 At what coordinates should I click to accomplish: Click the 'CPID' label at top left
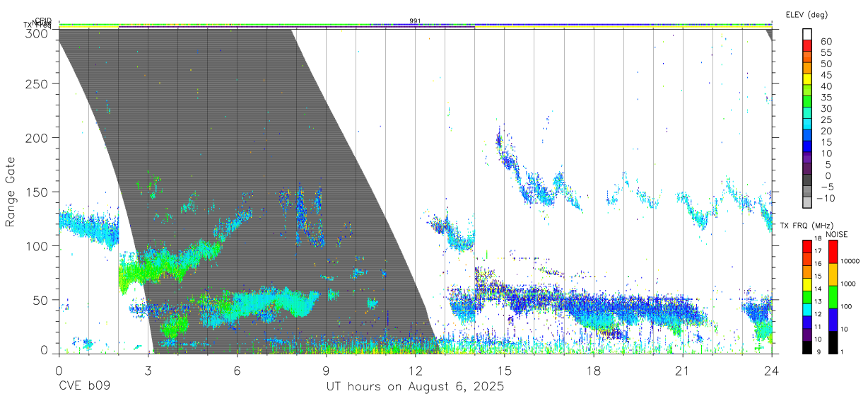point(43,21)
